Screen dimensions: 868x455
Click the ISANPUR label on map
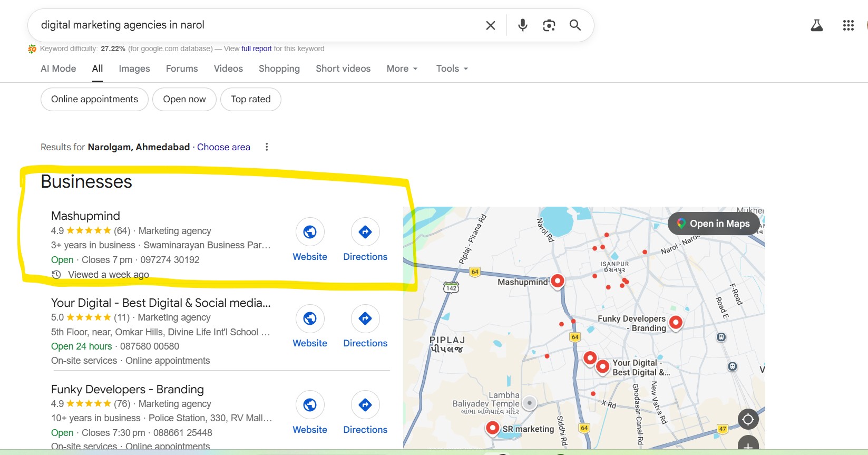[615, 267]
